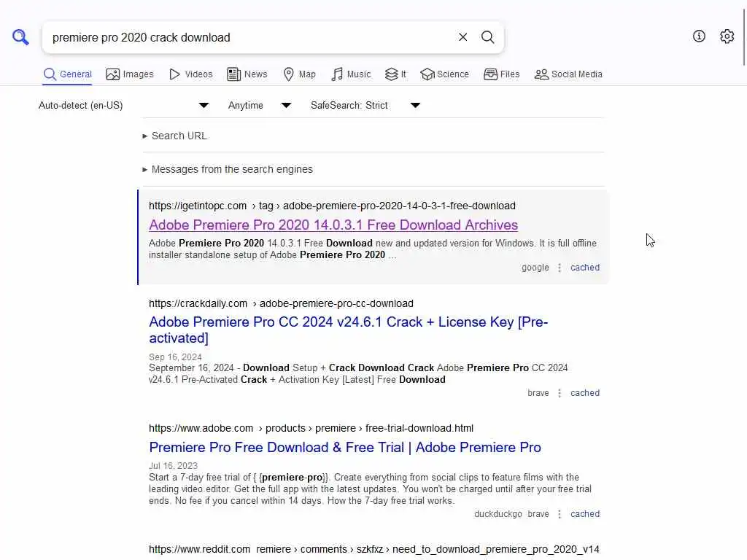
Task: Switch to the Files tab
Action: point(501,74)
